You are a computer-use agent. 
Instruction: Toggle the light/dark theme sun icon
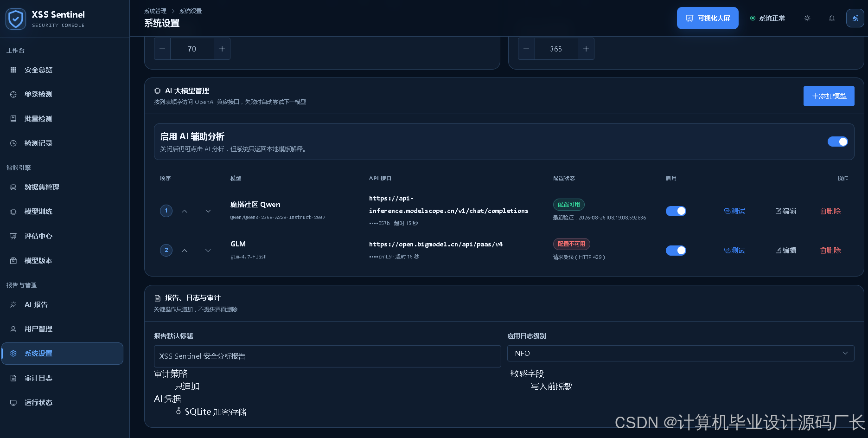pos(807,18)
